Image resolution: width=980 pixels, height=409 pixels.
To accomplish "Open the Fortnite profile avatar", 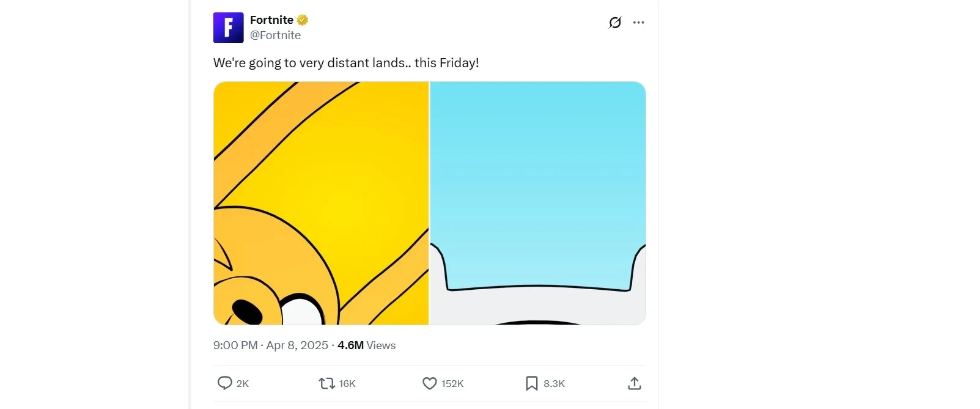I will click(x=228, y=28).
